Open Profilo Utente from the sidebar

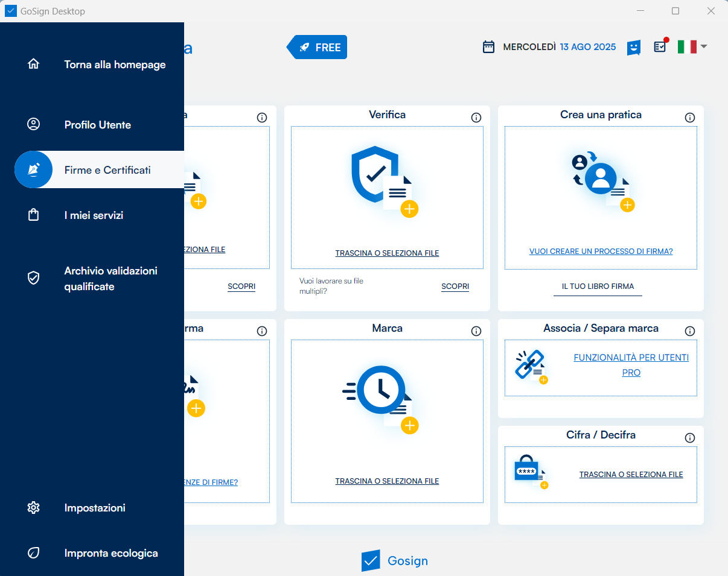[x=97, y=125]
